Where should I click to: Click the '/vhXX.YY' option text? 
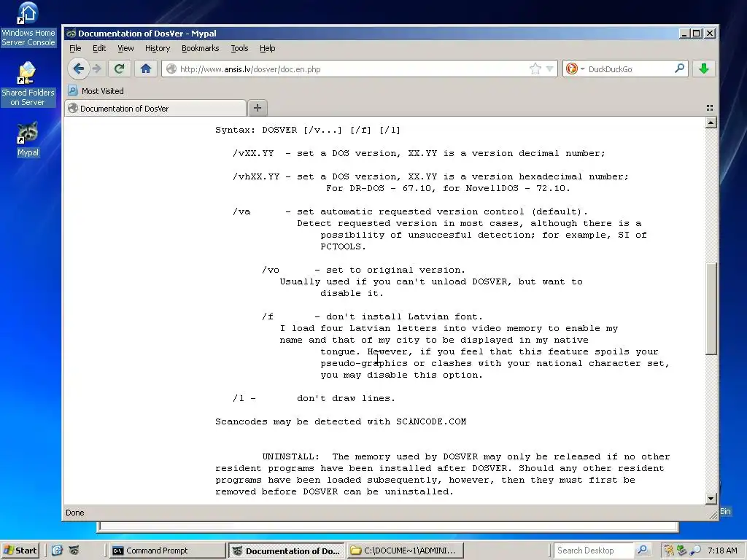(x=256, y=176)
